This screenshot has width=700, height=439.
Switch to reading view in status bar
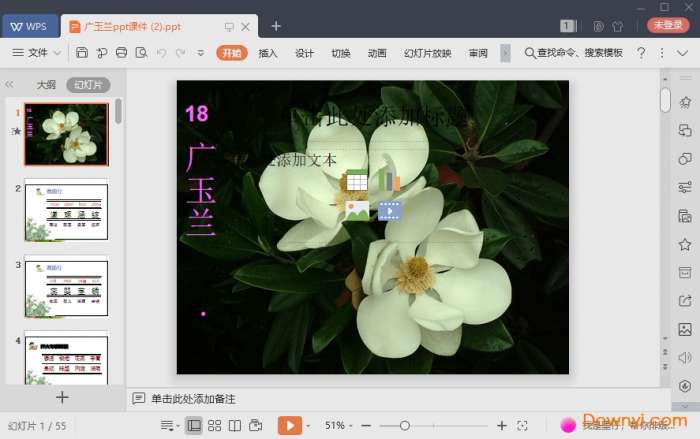(234, 426)
